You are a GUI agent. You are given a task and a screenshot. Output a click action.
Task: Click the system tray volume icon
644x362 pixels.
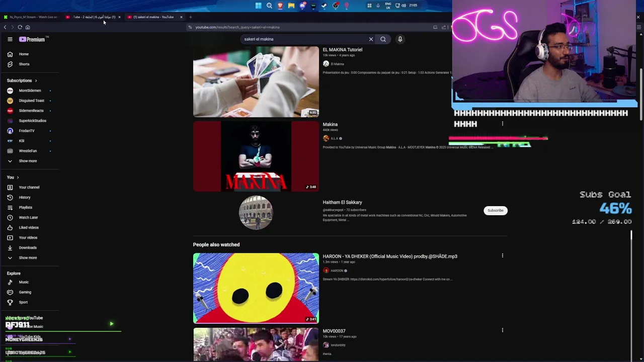click(x=404, y=6)
